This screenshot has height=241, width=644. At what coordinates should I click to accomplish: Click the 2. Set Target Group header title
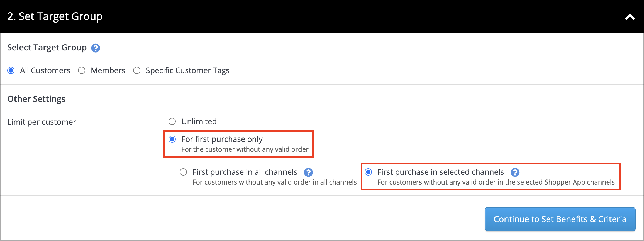click(55, 16)
